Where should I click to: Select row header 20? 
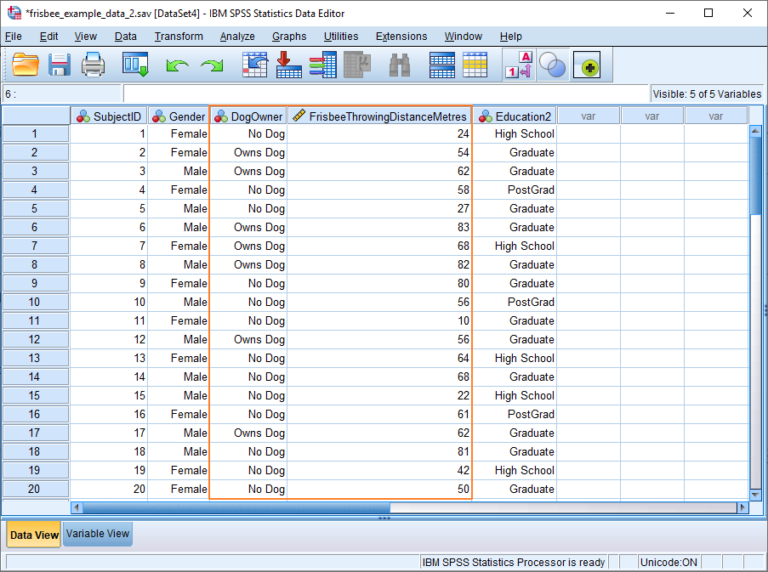pyautogui.click(x=35, y=489)
